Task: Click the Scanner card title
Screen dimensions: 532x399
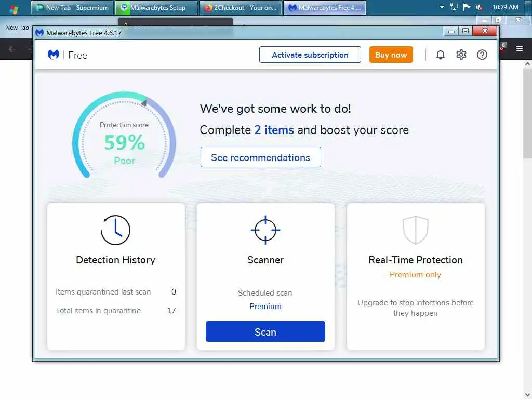Action: pos(265,260)
